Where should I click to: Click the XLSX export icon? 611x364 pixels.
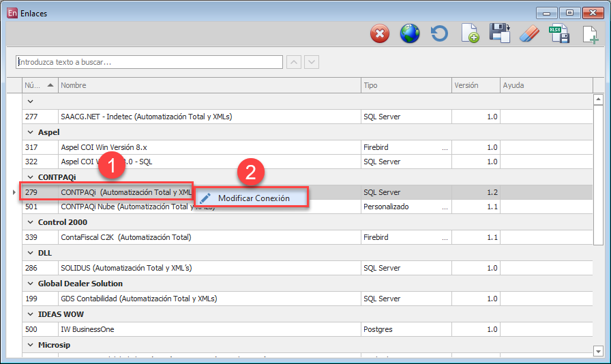[559, 34]
